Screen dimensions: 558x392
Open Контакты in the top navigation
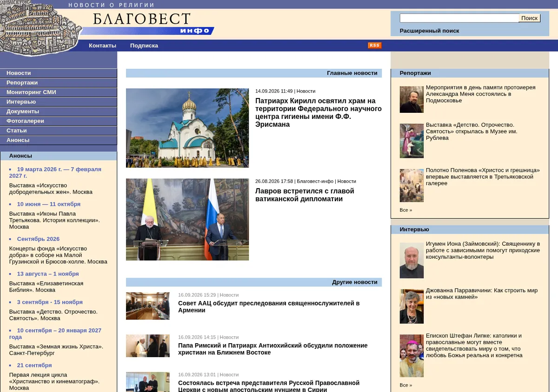102,46
